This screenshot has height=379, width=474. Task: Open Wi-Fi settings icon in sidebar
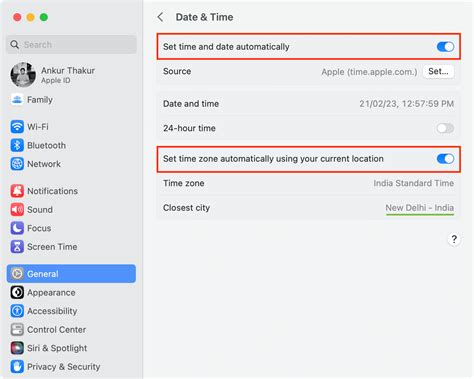tap(17, 127)
